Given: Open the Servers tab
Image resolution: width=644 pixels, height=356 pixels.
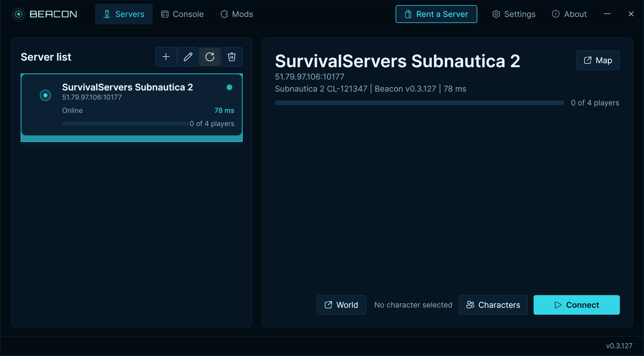Looking at the screenshot, I should [x=124, y=14].
